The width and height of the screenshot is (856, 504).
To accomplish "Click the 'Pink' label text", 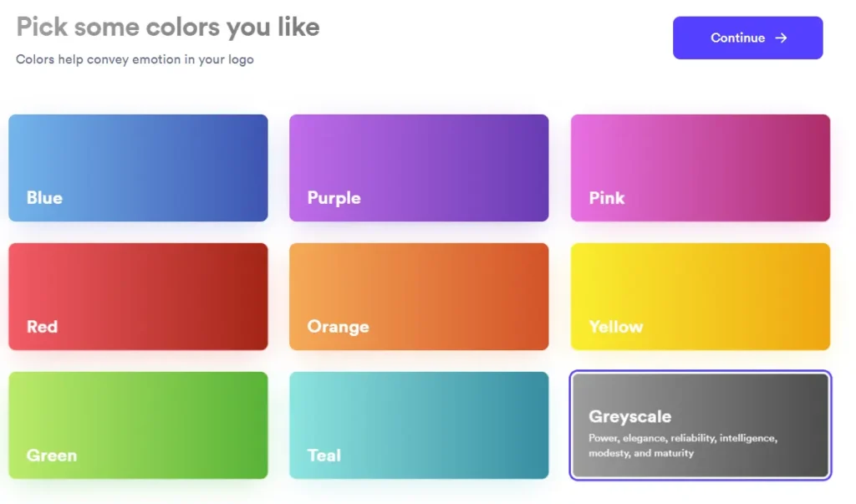I will pyautogui.click(x=606, y=198).
